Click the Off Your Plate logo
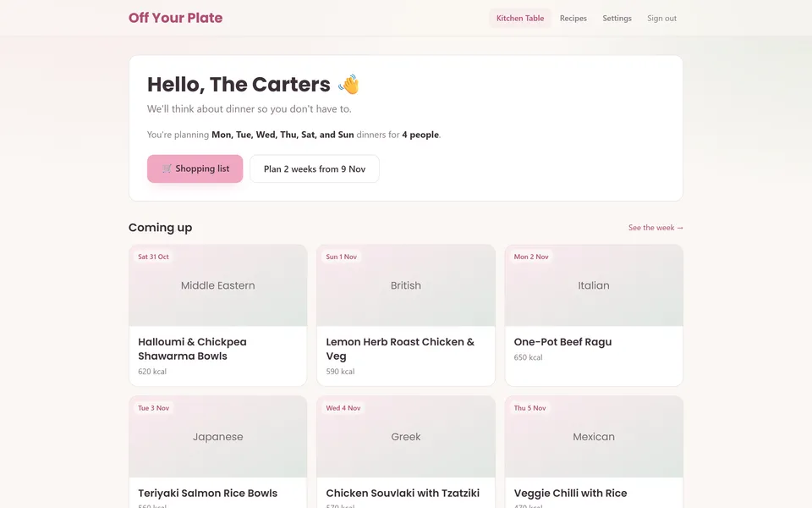Image resolution: width=812 pixels, height=508 pixels. (x=176, y=18)
